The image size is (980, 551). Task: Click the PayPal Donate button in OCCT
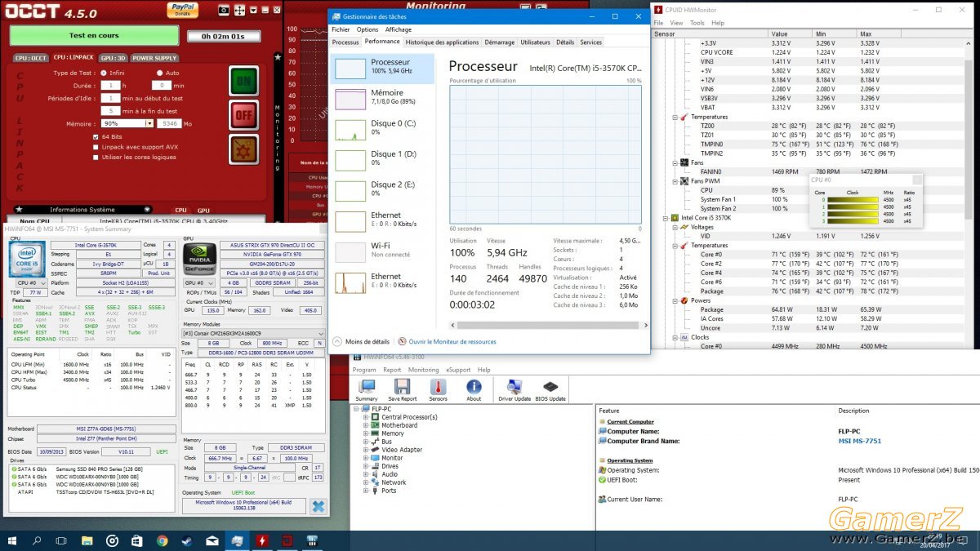point(182,10)
